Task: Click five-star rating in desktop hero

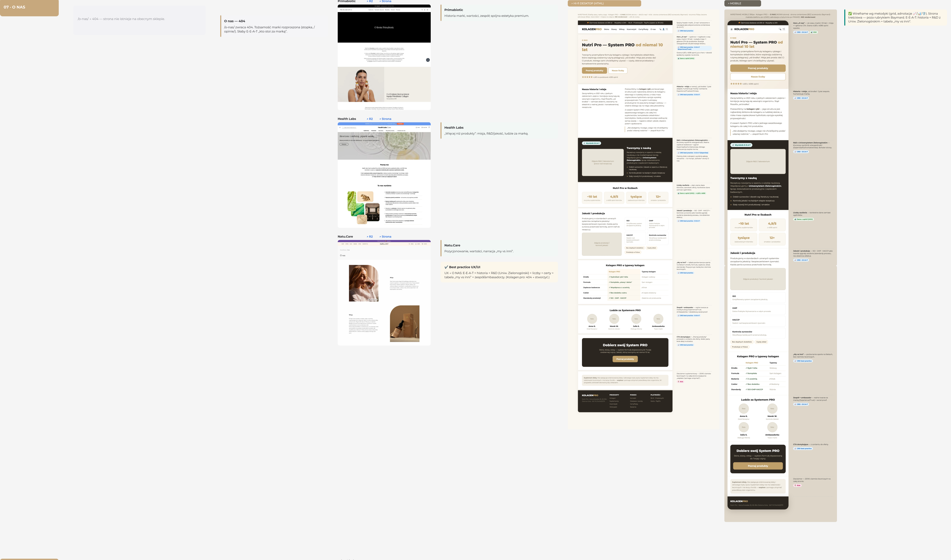Action: point(587,77)
